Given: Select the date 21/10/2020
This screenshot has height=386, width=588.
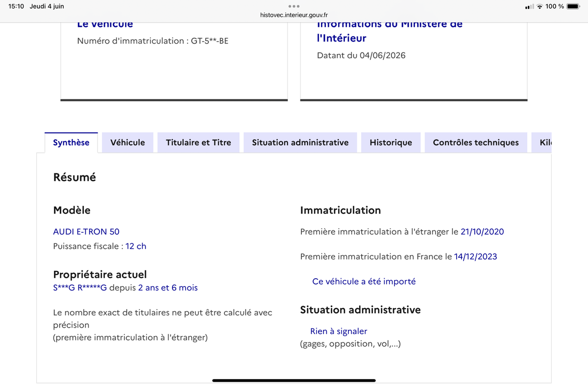Looking at the screenshot, I should point(482,232).
